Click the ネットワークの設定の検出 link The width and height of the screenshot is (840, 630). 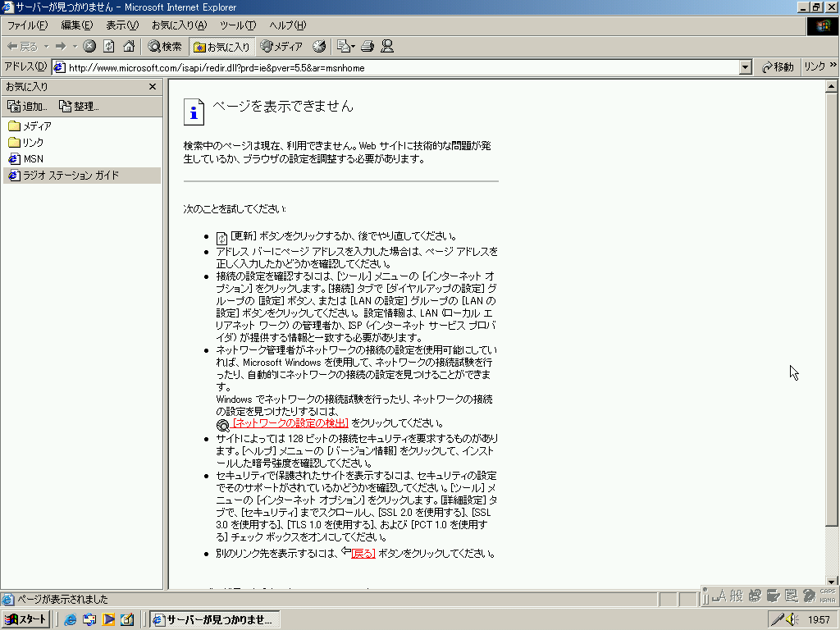point(290,423)
